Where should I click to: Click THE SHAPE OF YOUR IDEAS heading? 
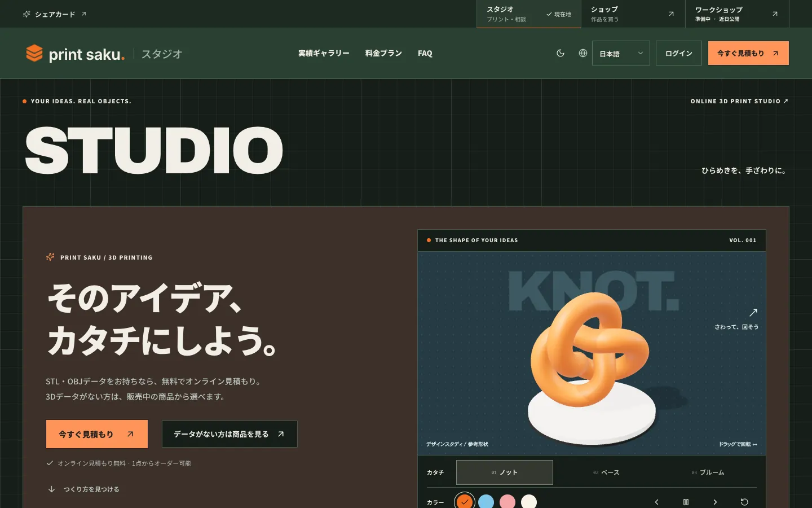476,240
